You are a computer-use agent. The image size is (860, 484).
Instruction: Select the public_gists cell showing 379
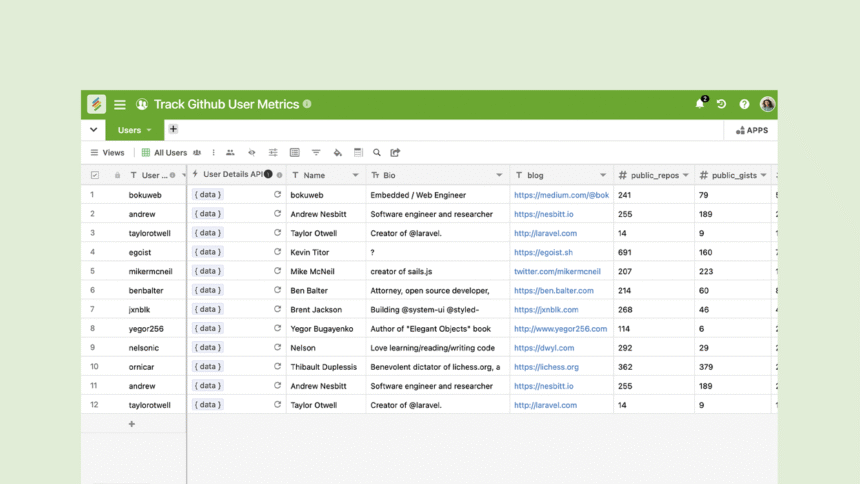(x=733, y=367)
